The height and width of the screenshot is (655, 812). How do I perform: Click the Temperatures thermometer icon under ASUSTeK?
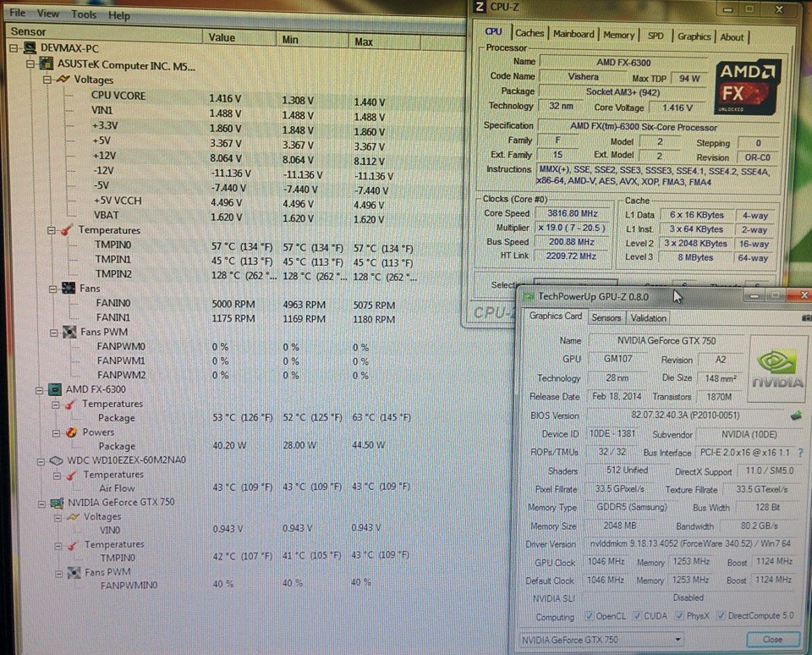(67, 230)
